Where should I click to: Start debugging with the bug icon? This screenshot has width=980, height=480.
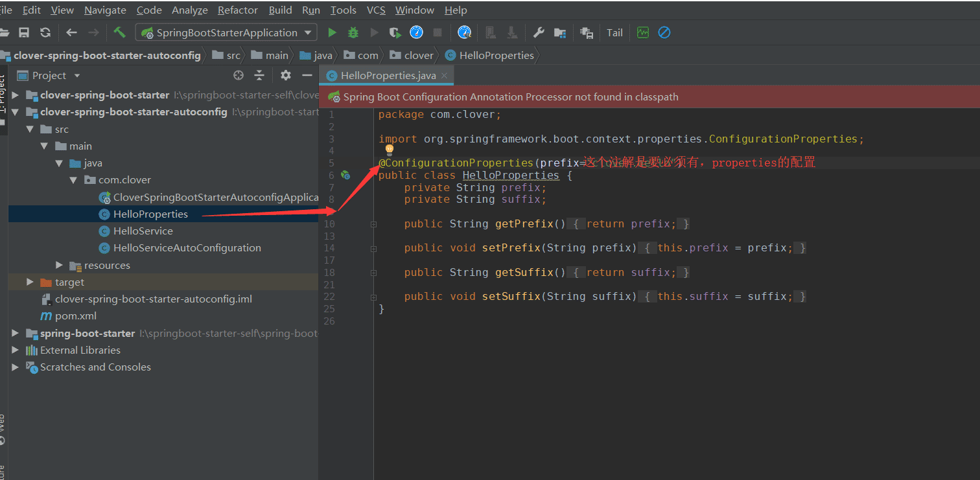pos(353,32)
